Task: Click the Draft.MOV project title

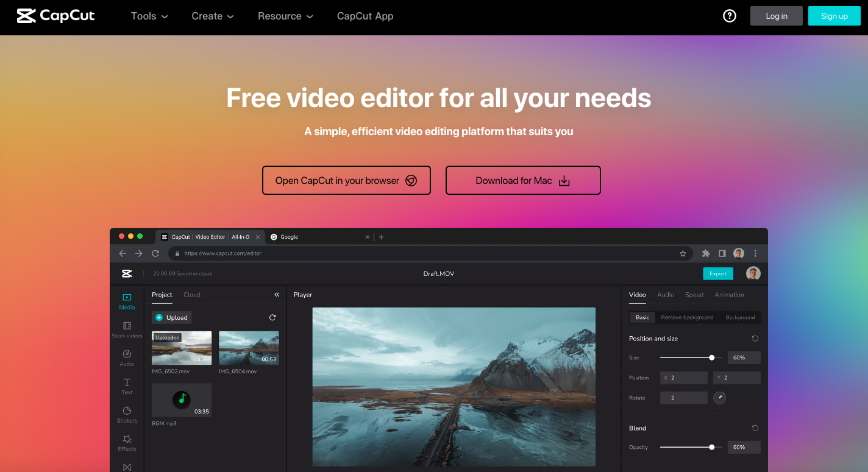Action: [439, 273]
